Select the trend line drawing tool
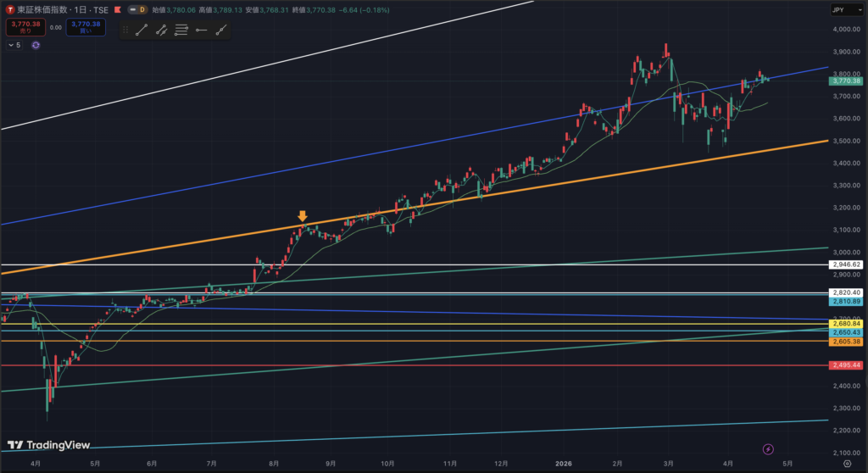The image size is (868, 473). tap(142, 30)
